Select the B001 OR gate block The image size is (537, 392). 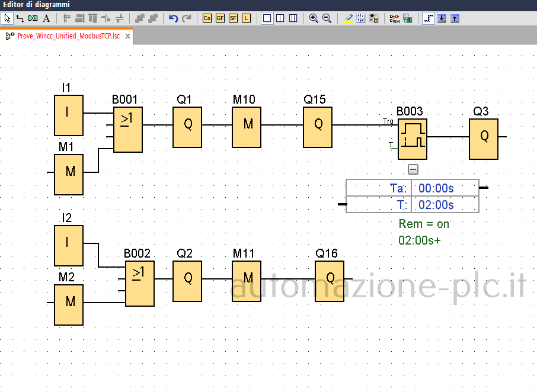(128, 130)
